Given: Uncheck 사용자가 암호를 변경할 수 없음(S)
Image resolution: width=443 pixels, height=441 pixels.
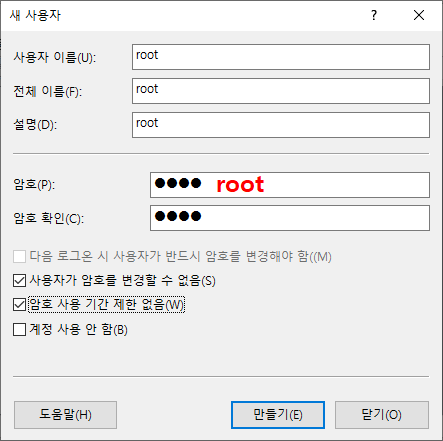Looking at the screenshot, I should [19, 280].
